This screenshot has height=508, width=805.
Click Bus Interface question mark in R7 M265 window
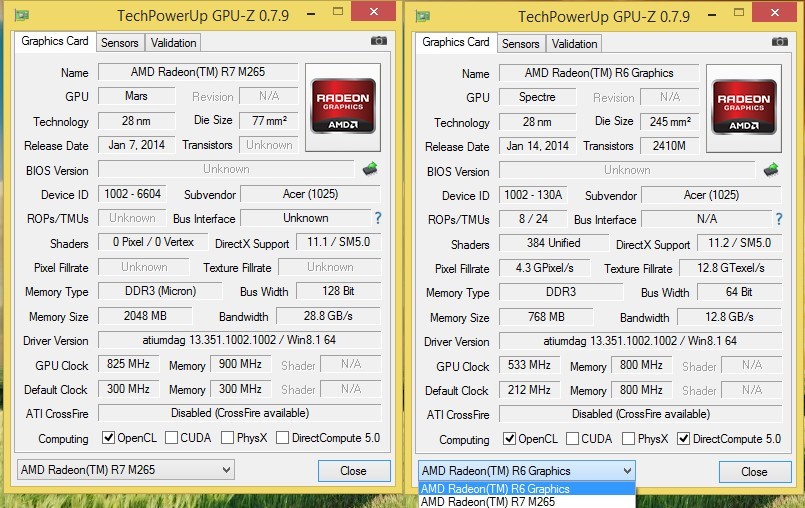click(378, 218)
